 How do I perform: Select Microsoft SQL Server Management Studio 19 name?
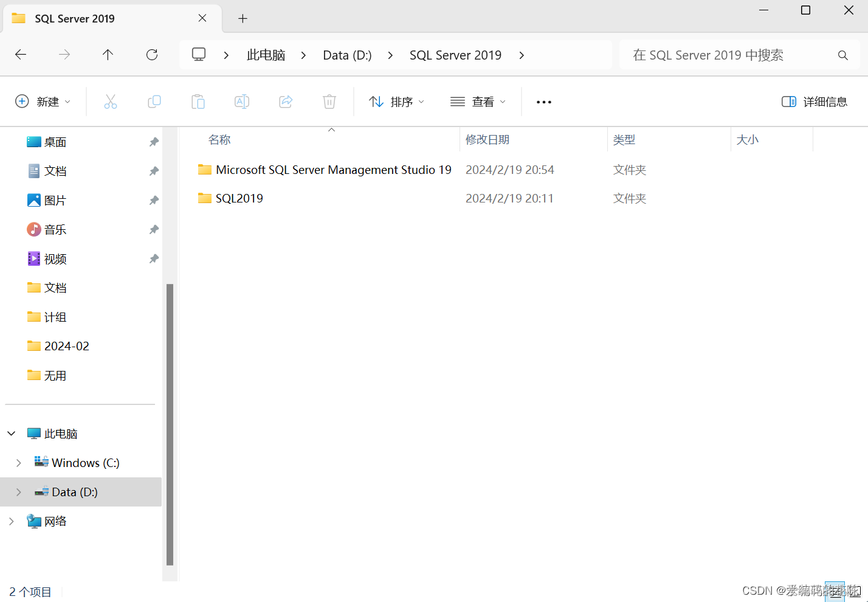pyautogui.click(x=334, y=170)
